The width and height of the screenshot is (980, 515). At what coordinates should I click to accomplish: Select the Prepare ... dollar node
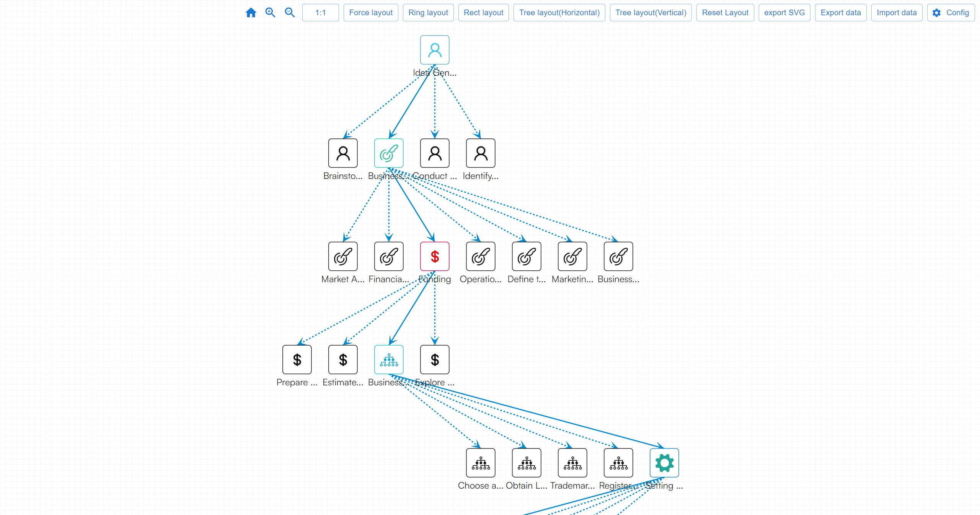click(x=297, y=359)
